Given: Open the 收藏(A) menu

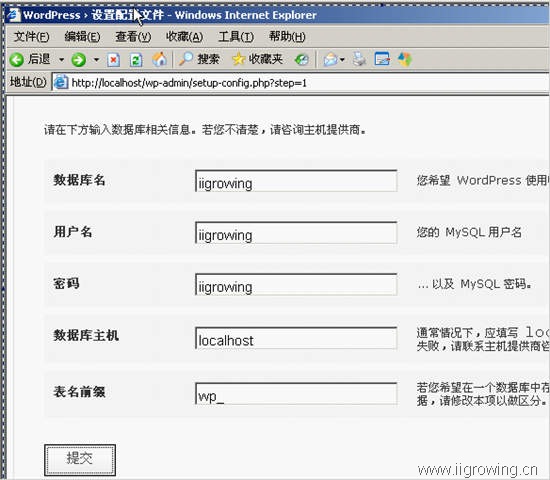Looking at the screenshot, I should coord(185,36).
